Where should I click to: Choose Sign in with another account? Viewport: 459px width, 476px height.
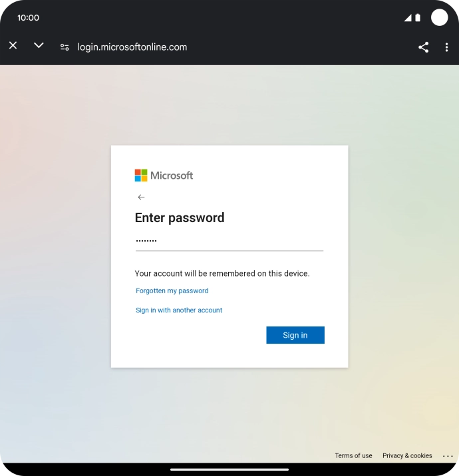tap(179, 310)
